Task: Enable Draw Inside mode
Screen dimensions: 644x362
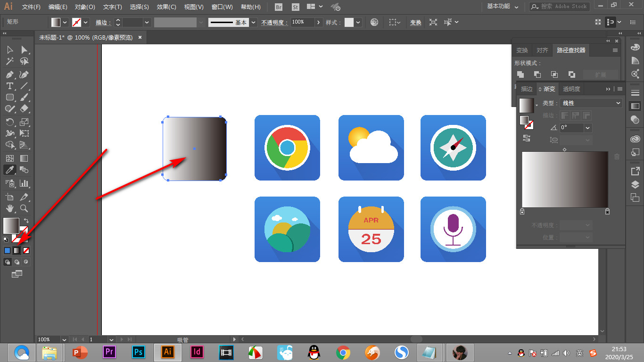Action: point(26,262)
